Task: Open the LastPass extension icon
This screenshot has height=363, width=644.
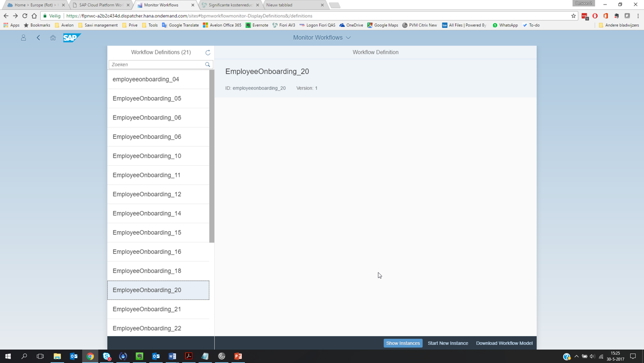Action: (x=585, y=16)
